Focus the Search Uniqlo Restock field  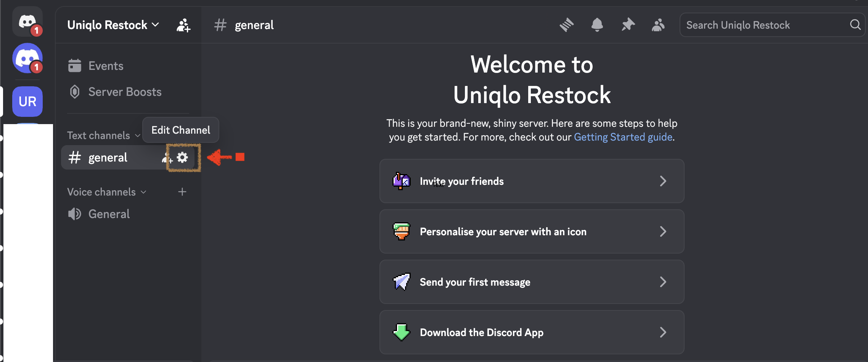pyautogui.click(x=772, y=25)
